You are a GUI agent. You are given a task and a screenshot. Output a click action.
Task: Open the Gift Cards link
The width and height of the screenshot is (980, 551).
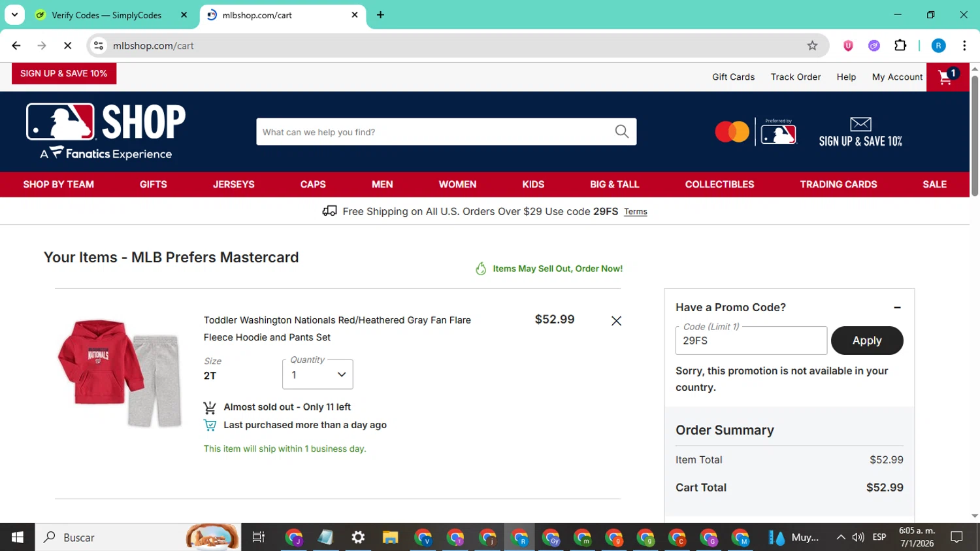[733, 77]
